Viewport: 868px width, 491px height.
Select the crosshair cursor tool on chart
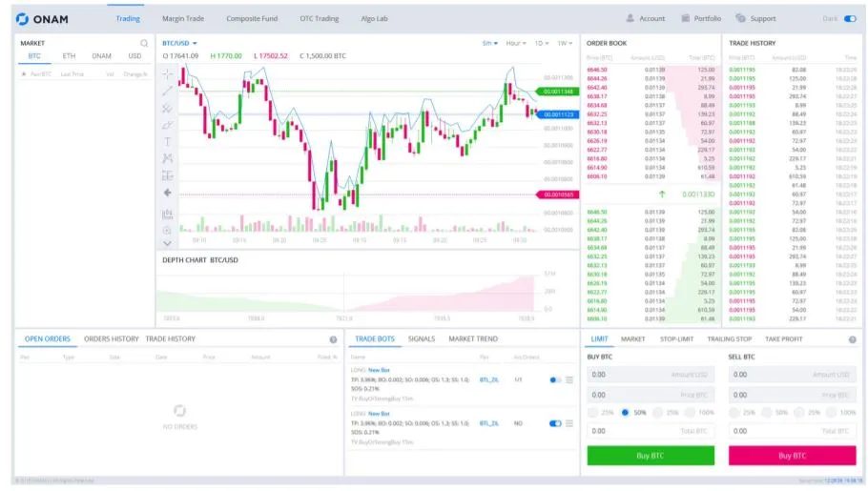pos(167,73)
